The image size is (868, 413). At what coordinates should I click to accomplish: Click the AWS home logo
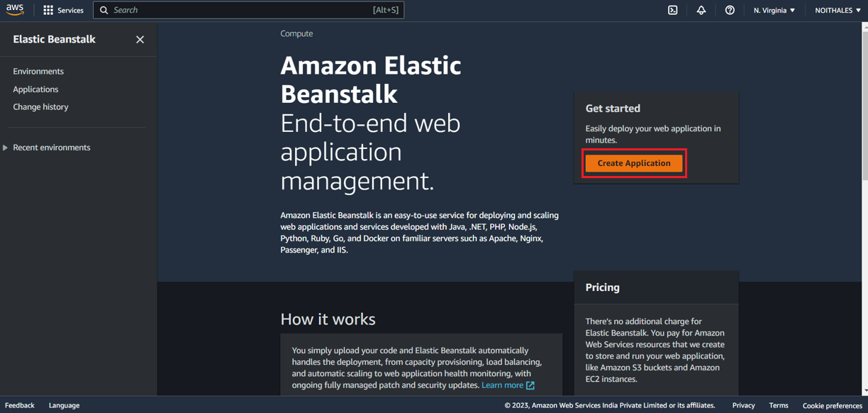point(15,9)
